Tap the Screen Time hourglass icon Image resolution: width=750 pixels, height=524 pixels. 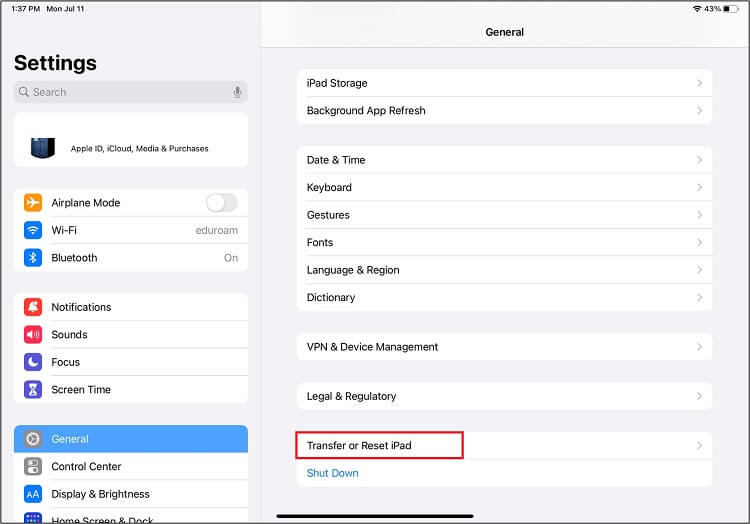pyautogui.click(x=33, y=390)
